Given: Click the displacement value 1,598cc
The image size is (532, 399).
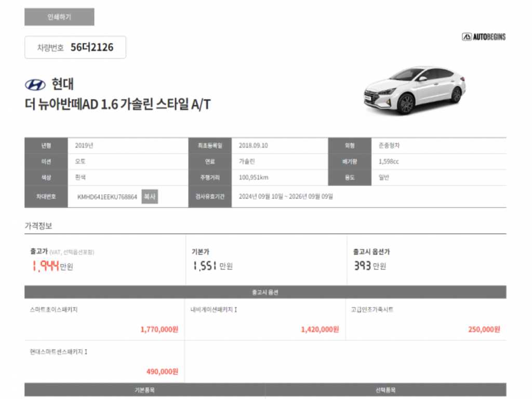Looking at the screenshot, I should (x=389, y=162).
